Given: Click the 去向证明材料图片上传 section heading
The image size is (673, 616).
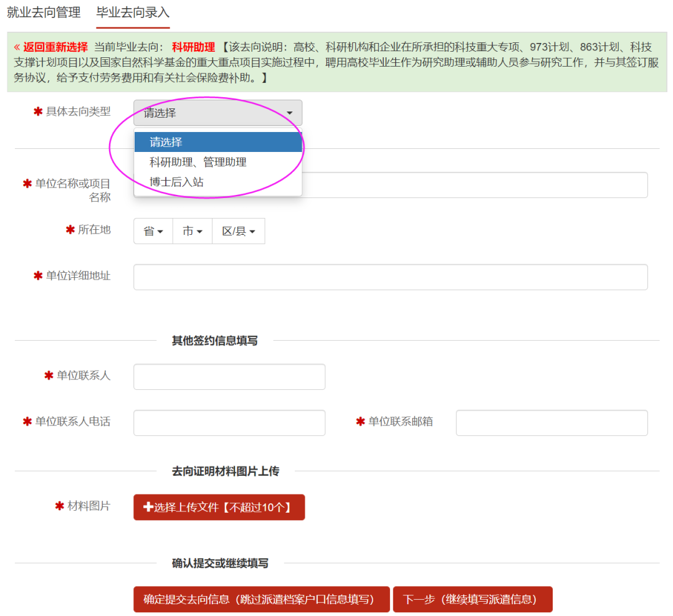Looking at the screenshot, I should [x=226, y=471].
